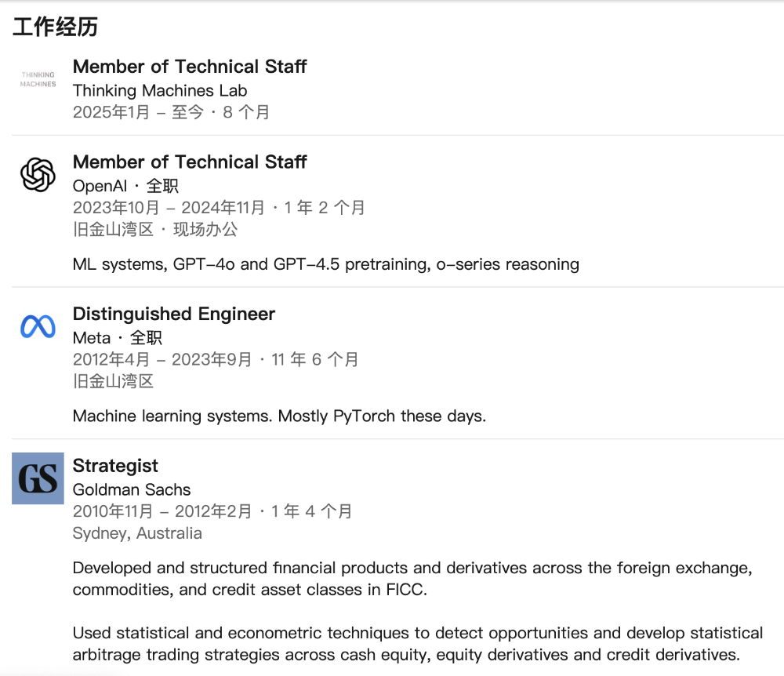Click the Thinking Machines logo

pos(38,80)
